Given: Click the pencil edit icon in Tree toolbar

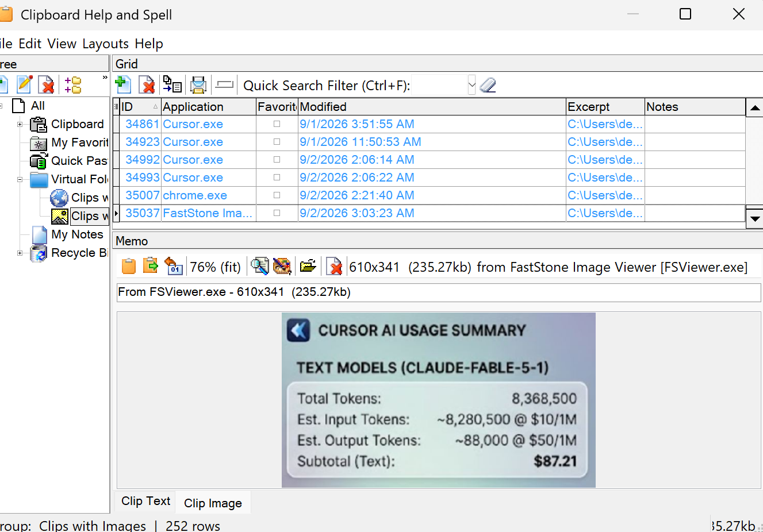Looking at the screenshot, I should (25, 84).
